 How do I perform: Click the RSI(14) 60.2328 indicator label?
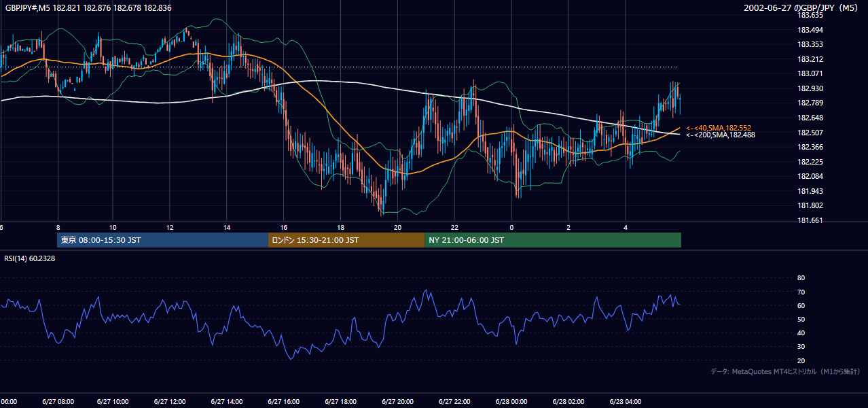[30, 258]
